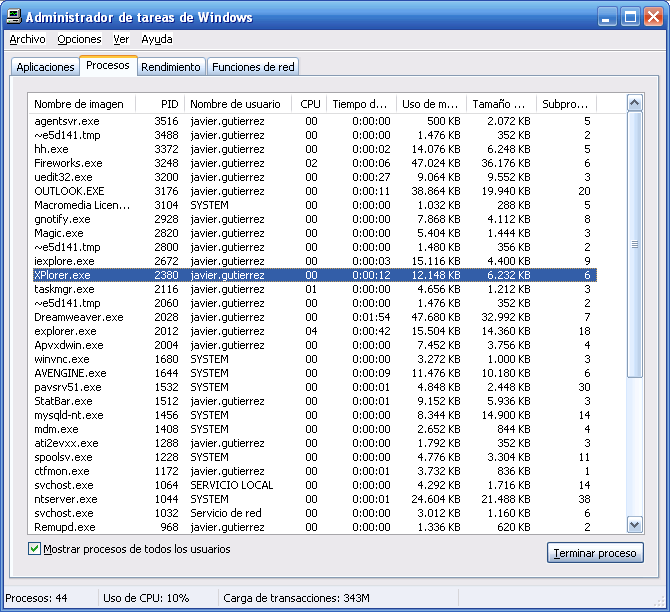Screen dimensions: 670x612
Task: Sort processes by PID column header
Action: pos(168,104)
